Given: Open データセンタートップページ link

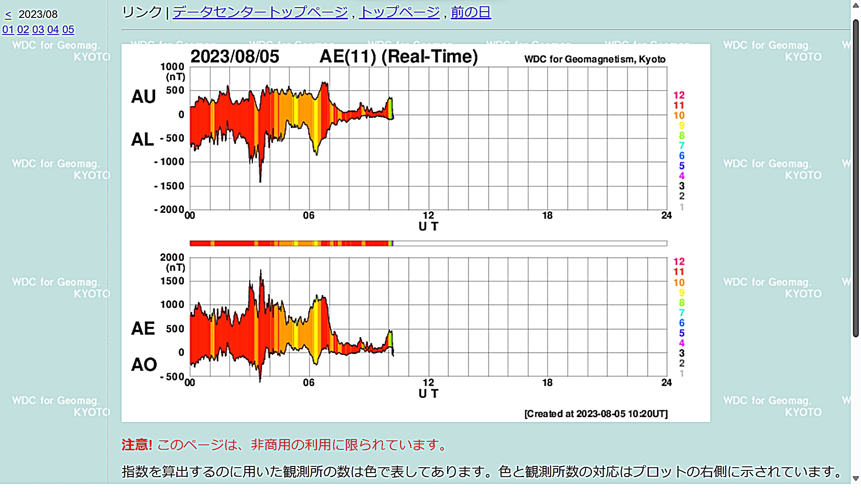Looking at the screenshot, I should tap(260, 12).
